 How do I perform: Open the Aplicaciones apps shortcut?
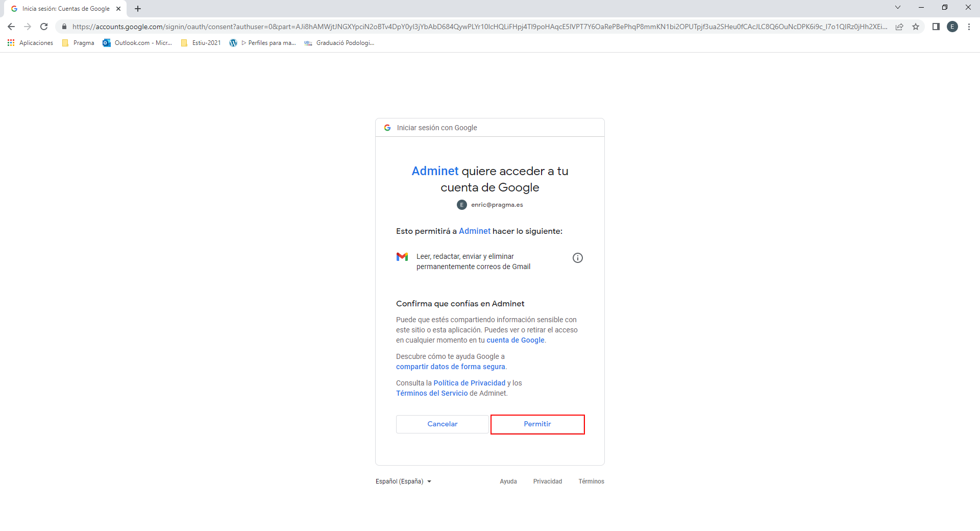click(x=30, y=43)
